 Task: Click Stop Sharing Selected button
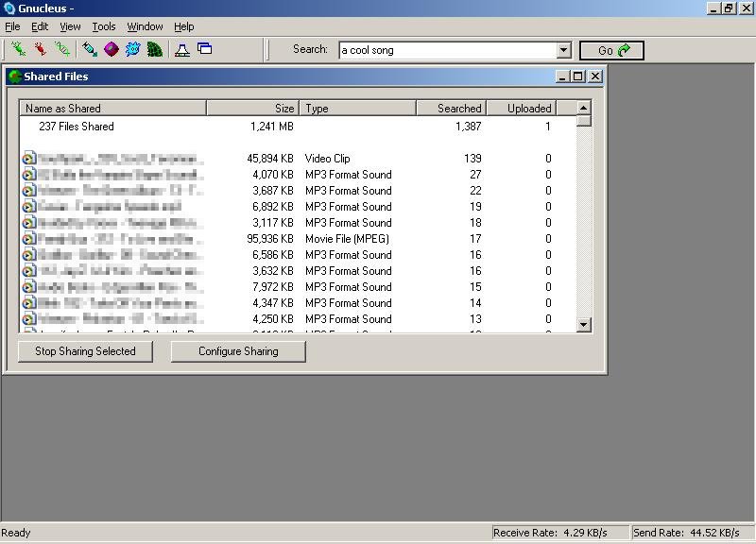[85, 351]
